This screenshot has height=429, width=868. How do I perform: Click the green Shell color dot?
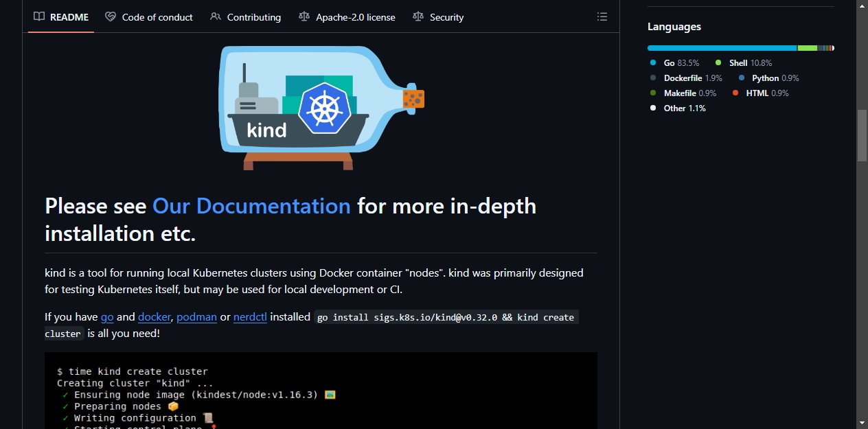point(718,63)
